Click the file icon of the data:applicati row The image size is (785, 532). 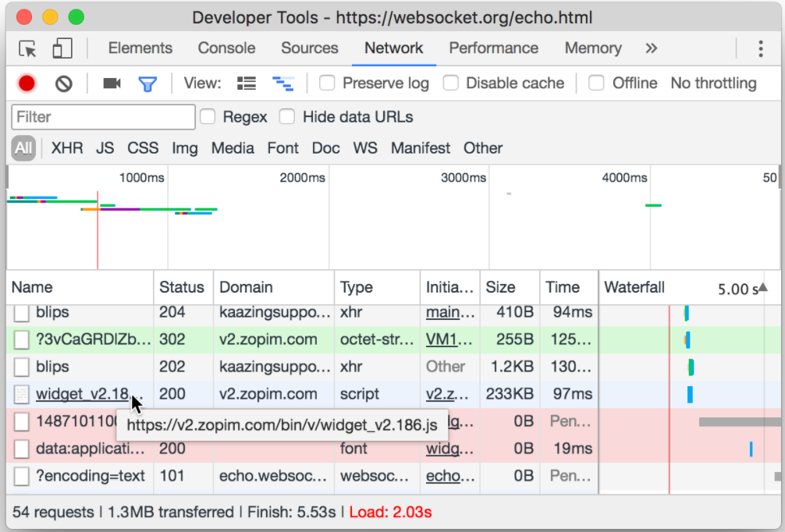(x=22, y=449)
